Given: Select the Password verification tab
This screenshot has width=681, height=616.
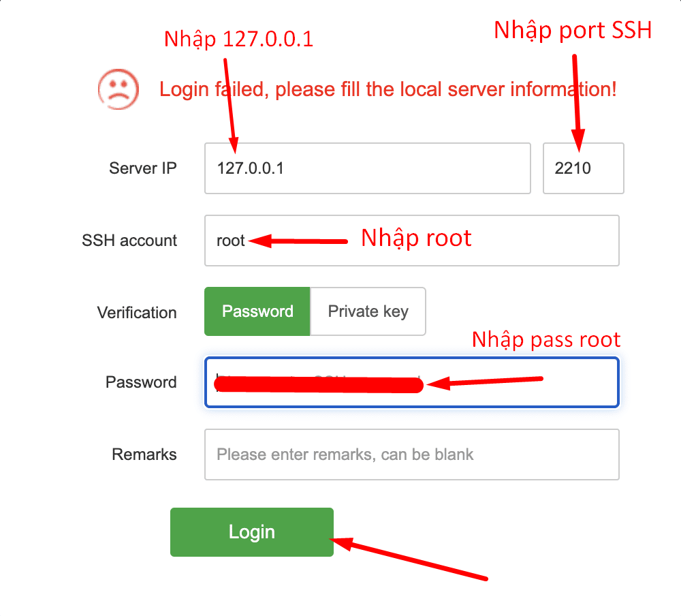Looking at the screenshot, I should coord(257,311).
